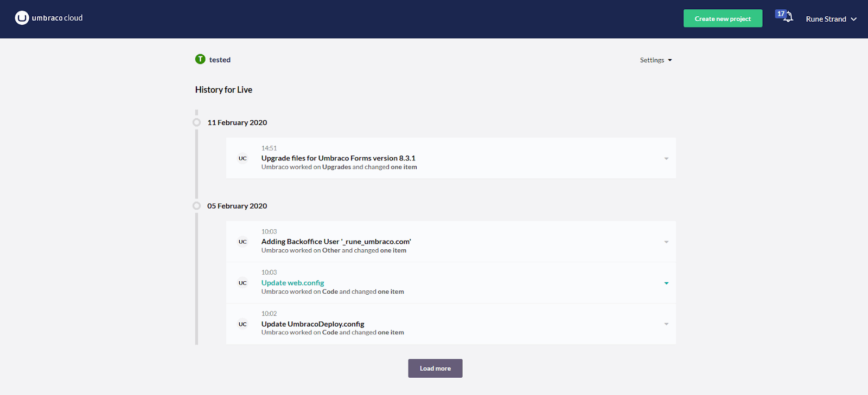The width and height of the screenshot is (868, 395).
Task: Open the Rune Strand user menu
Action: (x=831, y=19)
